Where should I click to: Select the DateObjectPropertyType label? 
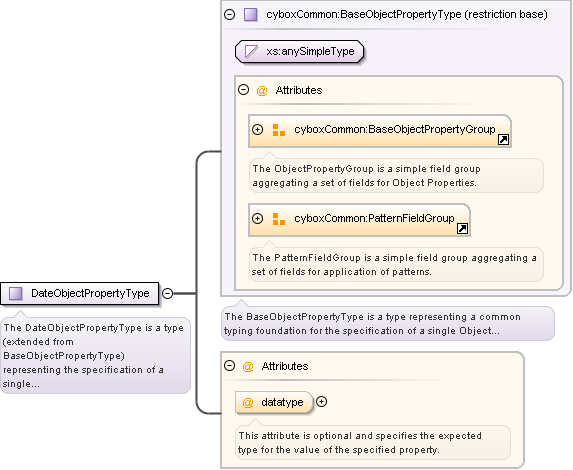[x=90, y=293]
